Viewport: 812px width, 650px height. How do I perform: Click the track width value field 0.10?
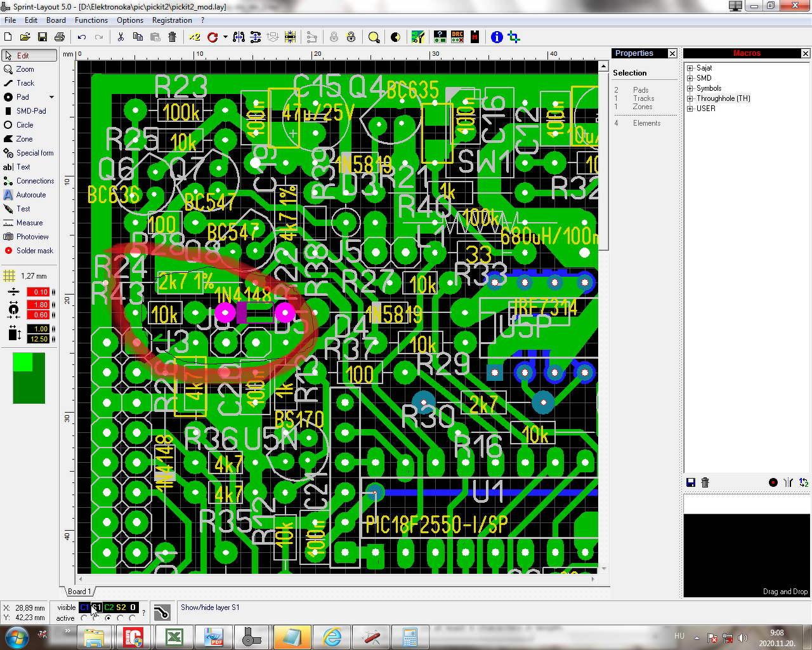pos(38,292)
